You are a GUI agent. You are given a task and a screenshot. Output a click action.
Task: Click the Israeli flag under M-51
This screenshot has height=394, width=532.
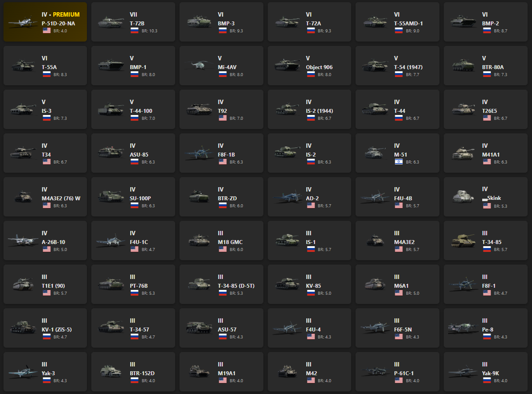(x=399, y=162)
